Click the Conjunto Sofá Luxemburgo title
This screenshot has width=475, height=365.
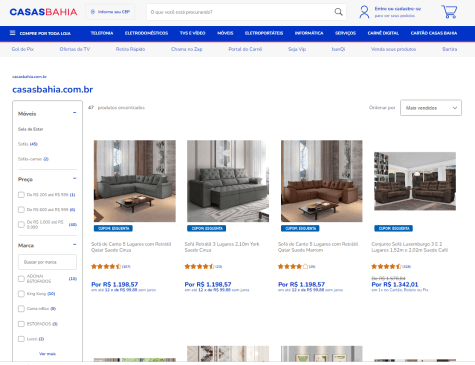click(x=410, y=247)
